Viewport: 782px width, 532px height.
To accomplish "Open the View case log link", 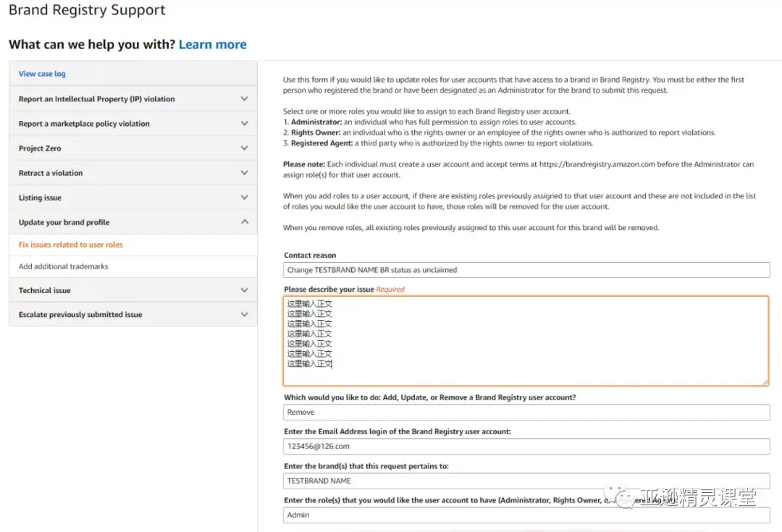I will click(x=42, y=74).
